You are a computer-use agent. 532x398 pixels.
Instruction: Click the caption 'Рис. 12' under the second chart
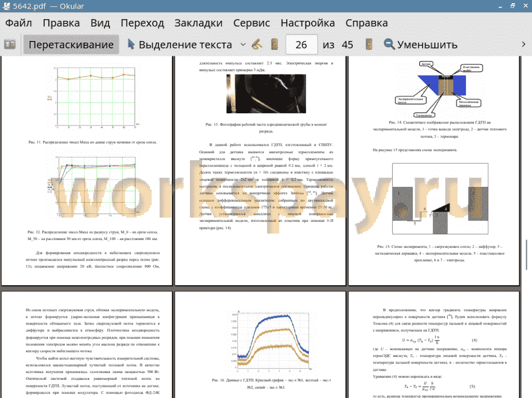(x=93, y=236)
